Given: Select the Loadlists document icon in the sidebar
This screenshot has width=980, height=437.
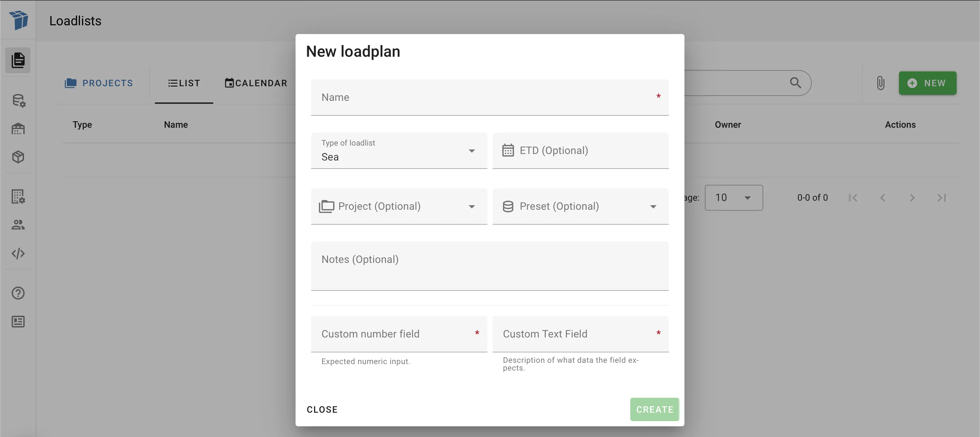Looking at the screenshot, I should pos(18,60).
